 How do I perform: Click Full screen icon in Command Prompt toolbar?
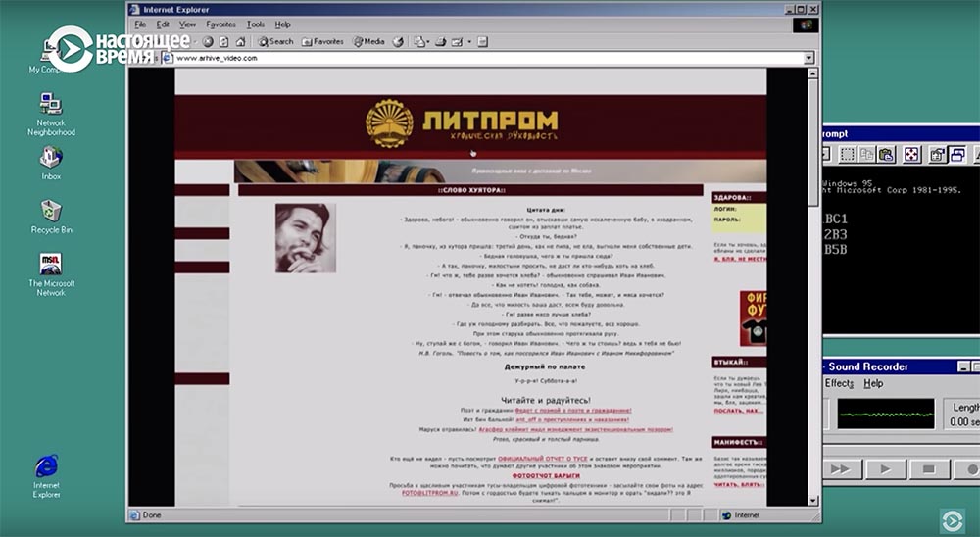[x=911, y=155]
